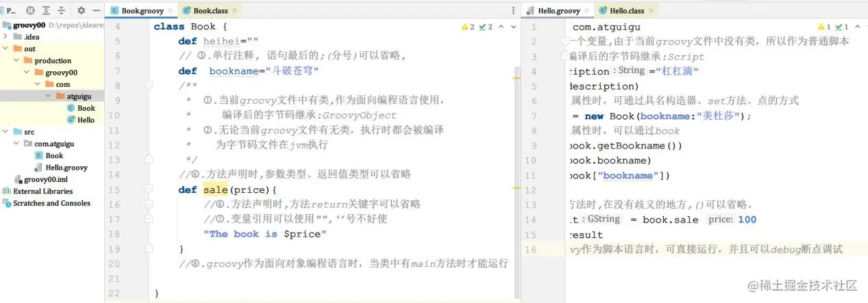The height and width of the screenshot is (303, 868).
Task: Select the Book file under com.atguigu
Action: click(49, 156)
